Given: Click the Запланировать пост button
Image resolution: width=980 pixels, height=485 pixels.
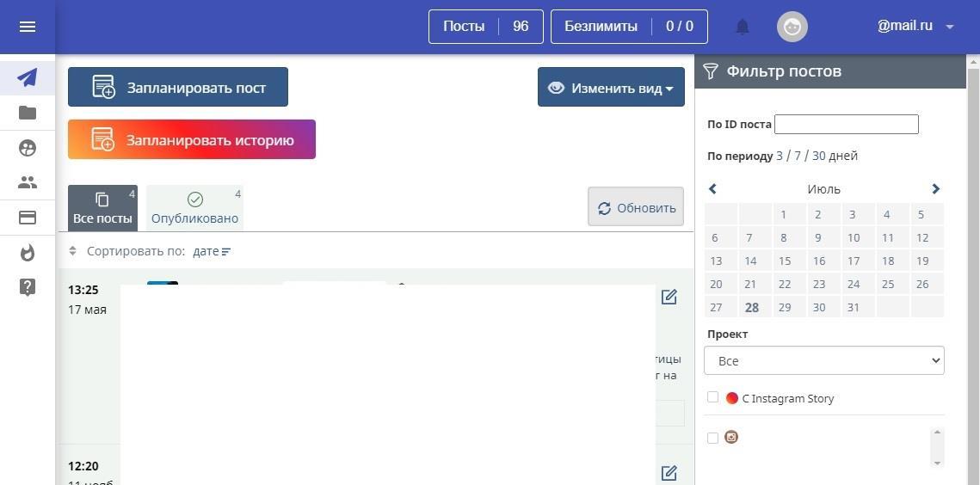Looking at the screenshot, I should 178,88.
